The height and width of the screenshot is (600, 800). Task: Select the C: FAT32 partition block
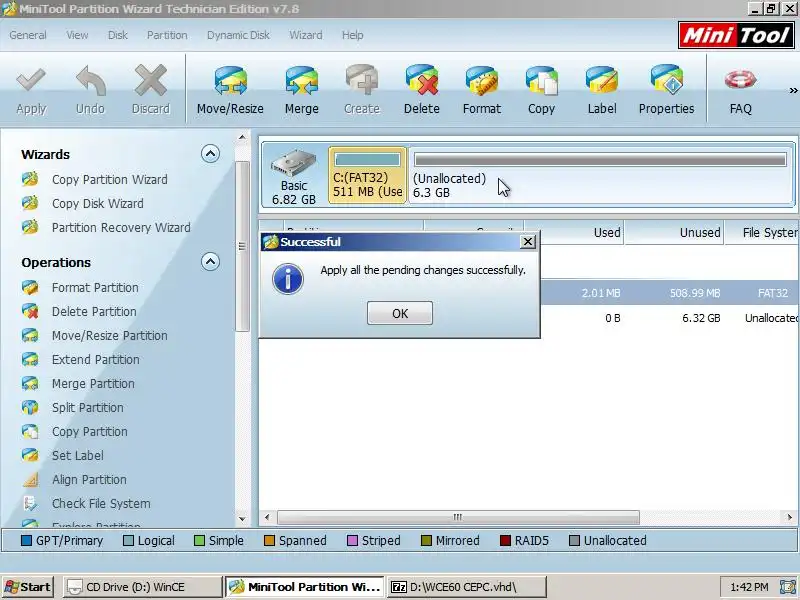[367, 175]
